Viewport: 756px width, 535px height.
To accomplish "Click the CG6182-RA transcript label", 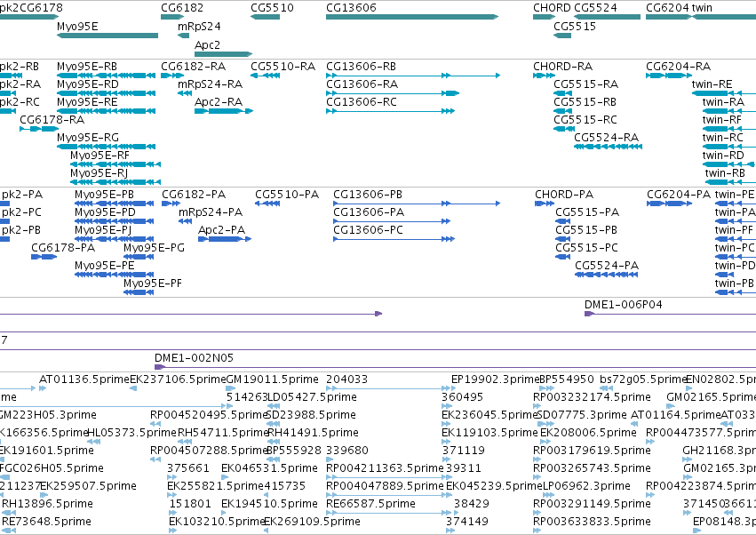I will click(x=194, y=66).
